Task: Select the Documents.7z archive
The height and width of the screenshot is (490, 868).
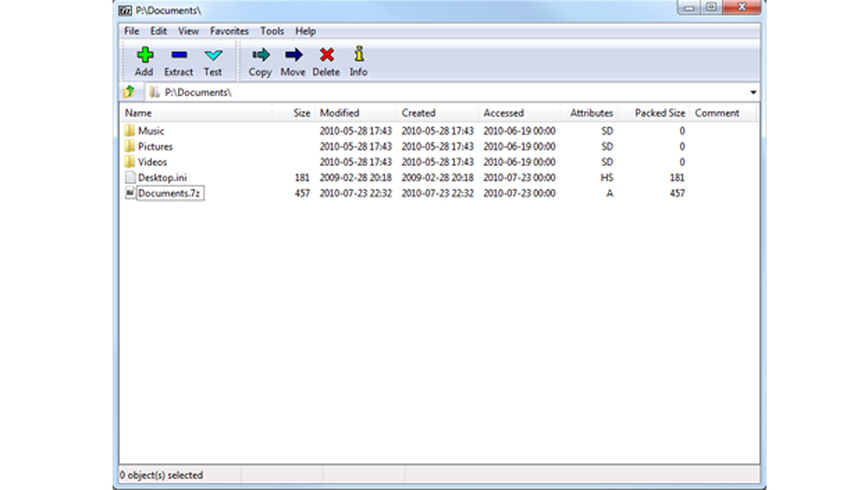Action: [x=169, y=193]
